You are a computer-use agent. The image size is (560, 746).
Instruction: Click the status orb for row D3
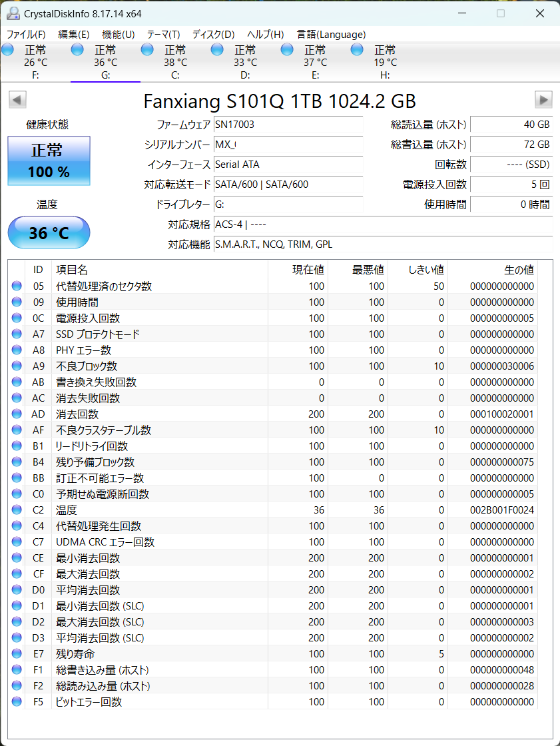coord(17,637)
